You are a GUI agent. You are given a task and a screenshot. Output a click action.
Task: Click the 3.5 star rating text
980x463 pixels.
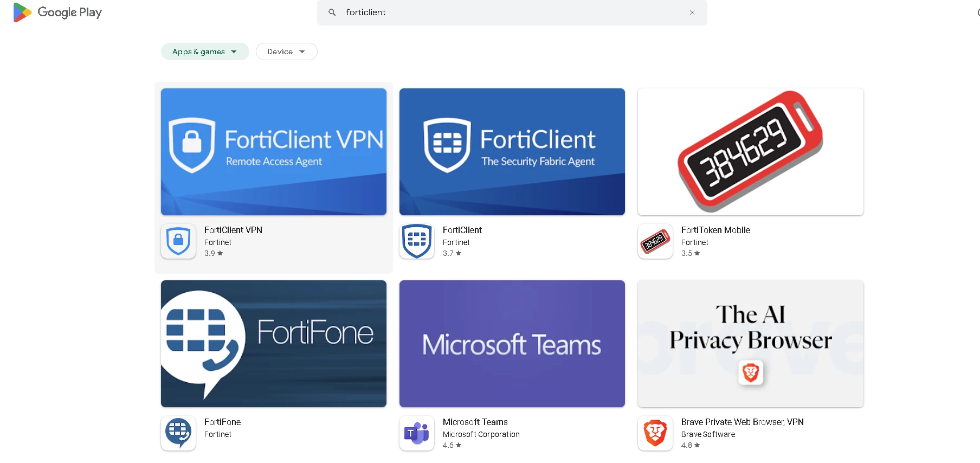691,253
